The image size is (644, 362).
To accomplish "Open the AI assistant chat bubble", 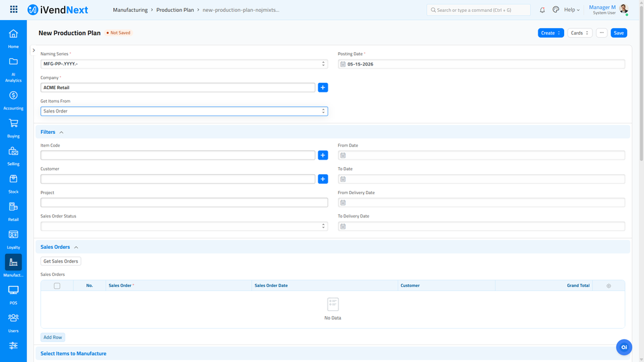I will pyautogui.click(x=624, y=347).
